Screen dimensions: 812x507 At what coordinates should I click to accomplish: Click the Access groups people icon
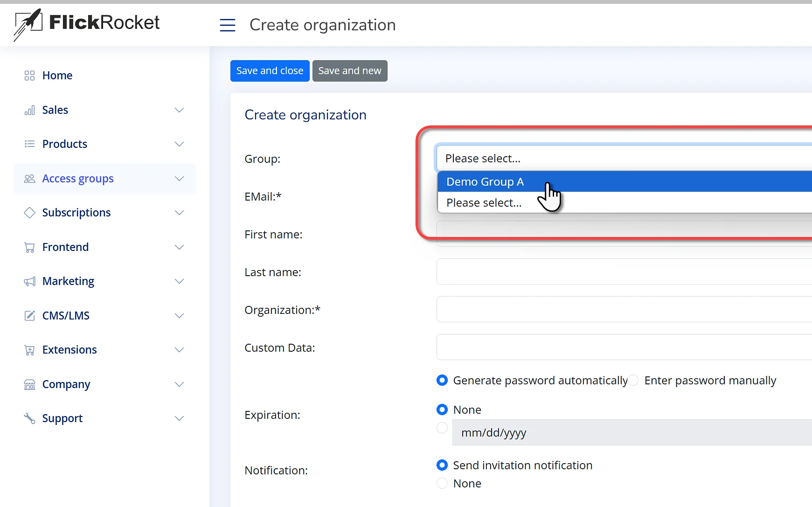(x=29, y=179)
